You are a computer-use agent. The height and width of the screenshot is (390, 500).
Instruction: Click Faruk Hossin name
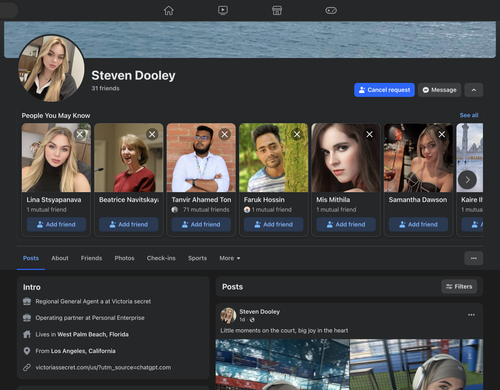264,200
